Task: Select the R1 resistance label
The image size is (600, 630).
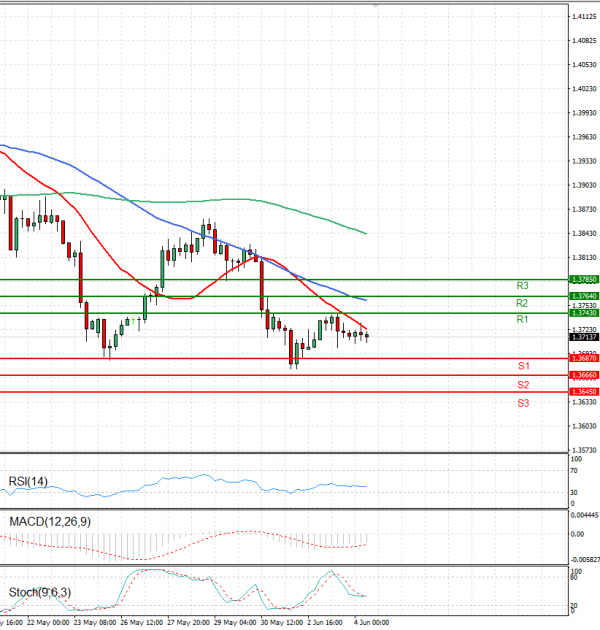Action: [x=522, y=319]
